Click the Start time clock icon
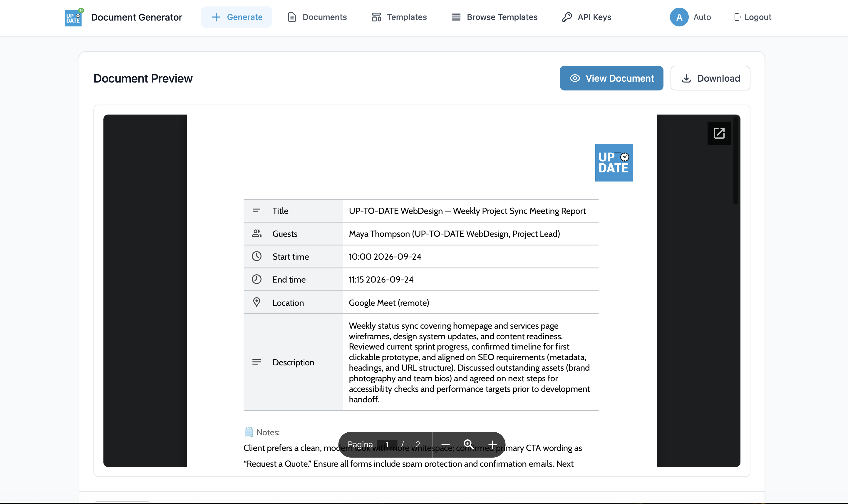 [x=257, y=256]
